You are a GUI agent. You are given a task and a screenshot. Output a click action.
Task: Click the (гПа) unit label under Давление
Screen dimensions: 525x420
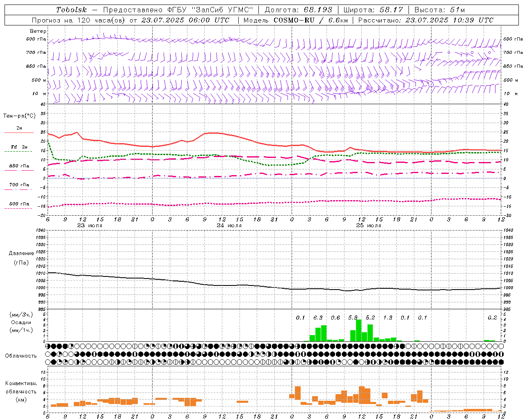(x=21, y=262)
